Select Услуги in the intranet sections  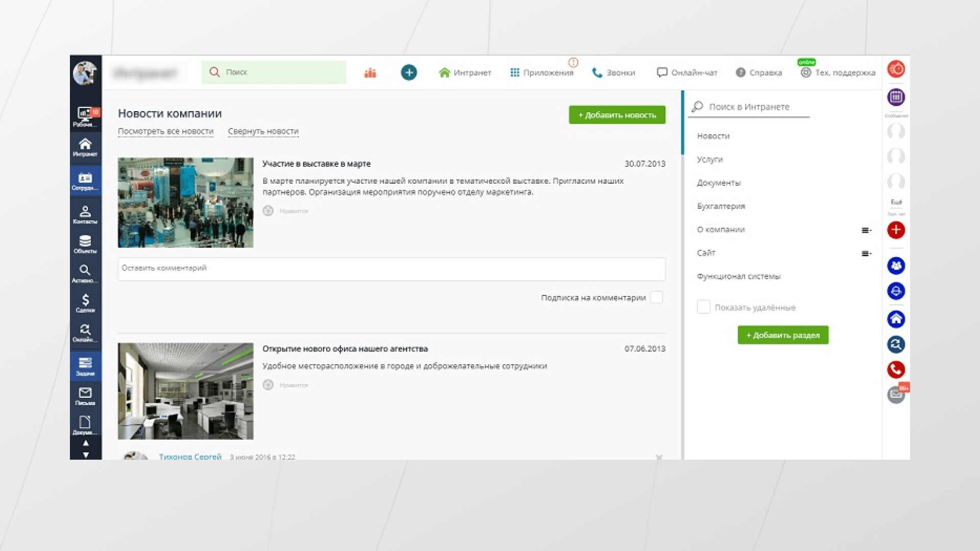[710, 160]
